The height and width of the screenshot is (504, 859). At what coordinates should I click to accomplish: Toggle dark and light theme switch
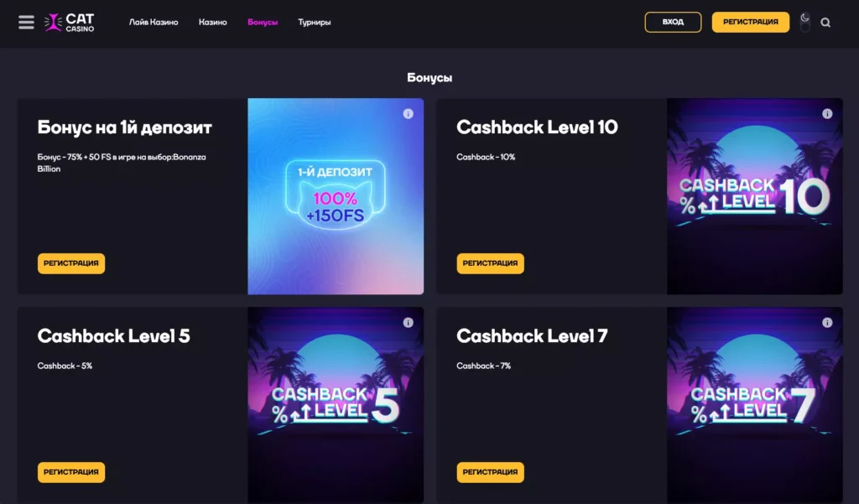click(804, 22)
